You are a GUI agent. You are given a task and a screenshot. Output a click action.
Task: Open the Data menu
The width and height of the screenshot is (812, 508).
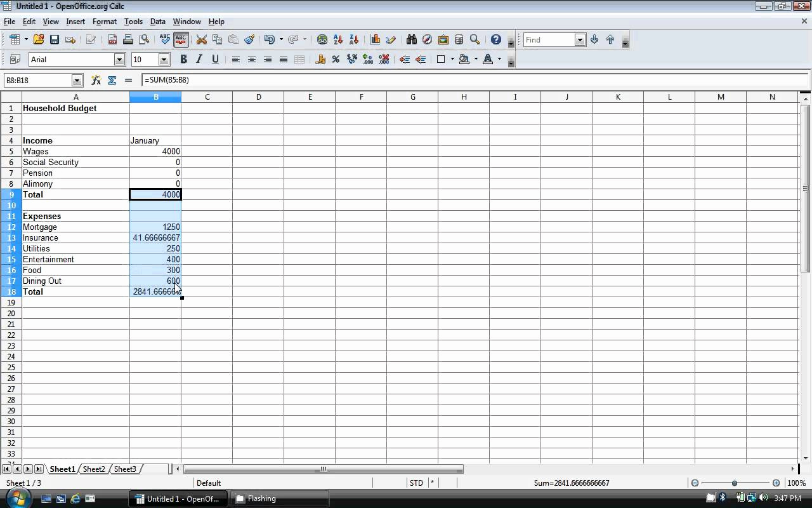(x=158, y=22)
